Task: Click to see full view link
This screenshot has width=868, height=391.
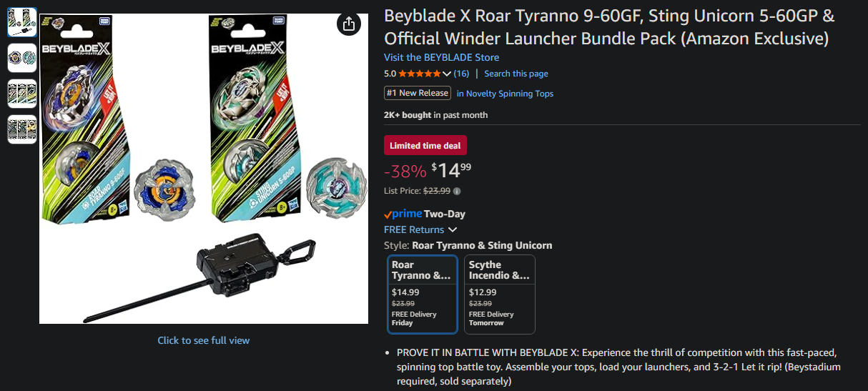Action: pos(204,340)
